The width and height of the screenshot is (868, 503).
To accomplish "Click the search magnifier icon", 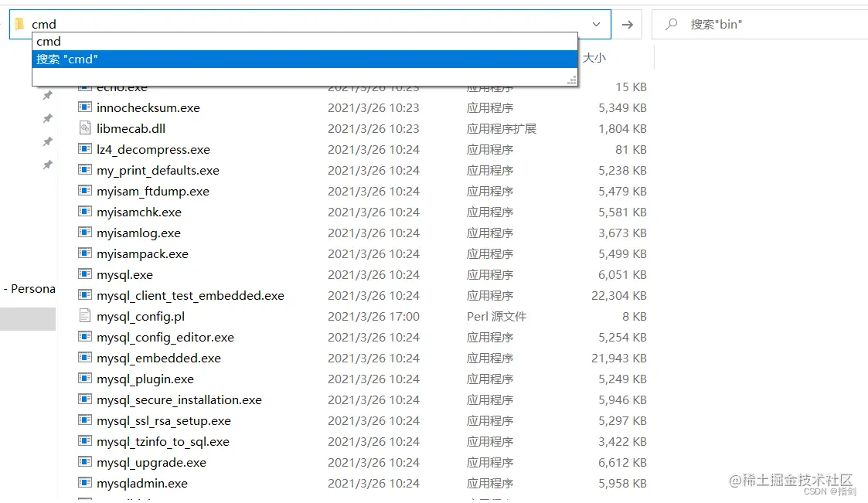I will click(672, 24).
